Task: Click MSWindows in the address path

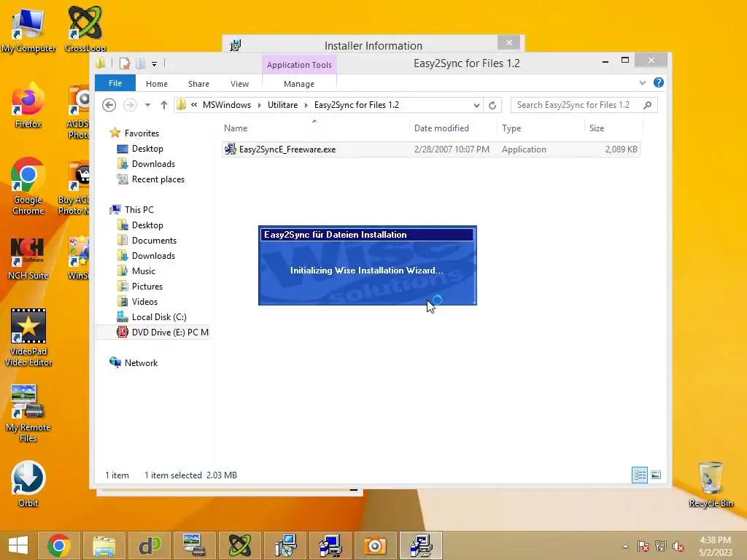Action: pos(227,105)
